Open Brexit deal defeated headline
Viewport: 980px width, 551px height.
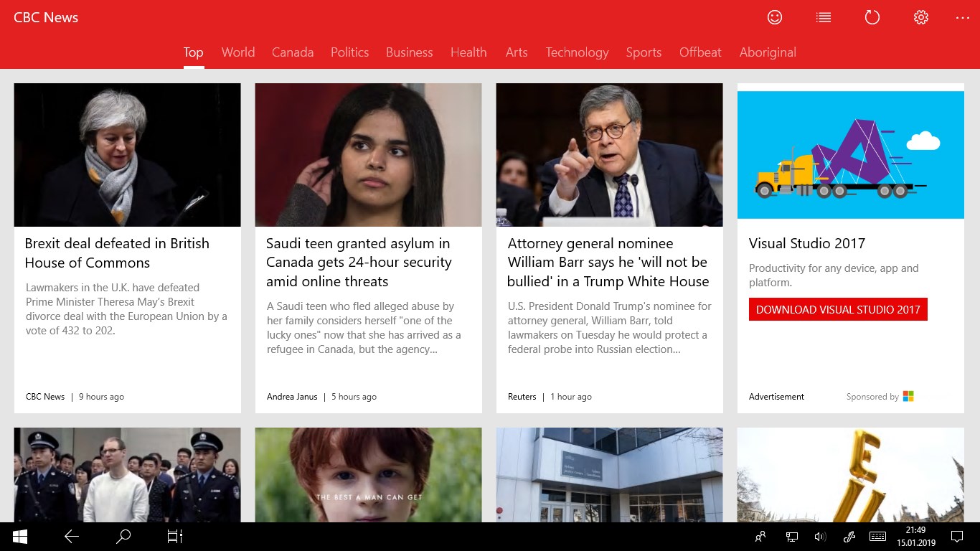pos(117,253)
